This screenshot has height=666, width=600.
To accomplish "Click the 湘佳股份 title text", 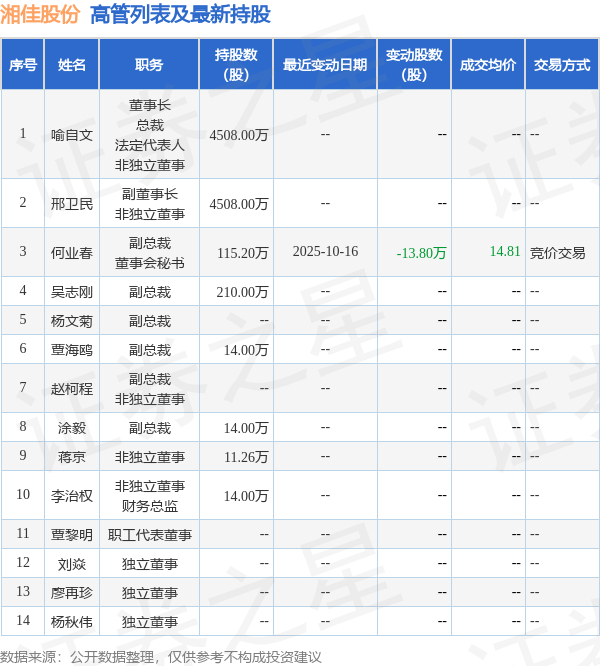I will coord(40,14).
